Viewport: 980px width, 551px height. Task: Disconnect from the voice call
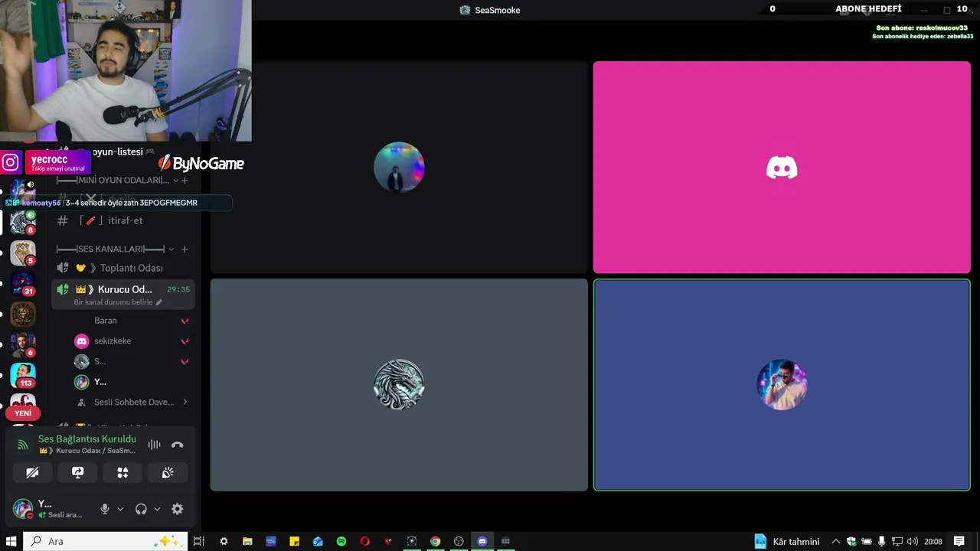pyautogui.click(x=177, y=445)
